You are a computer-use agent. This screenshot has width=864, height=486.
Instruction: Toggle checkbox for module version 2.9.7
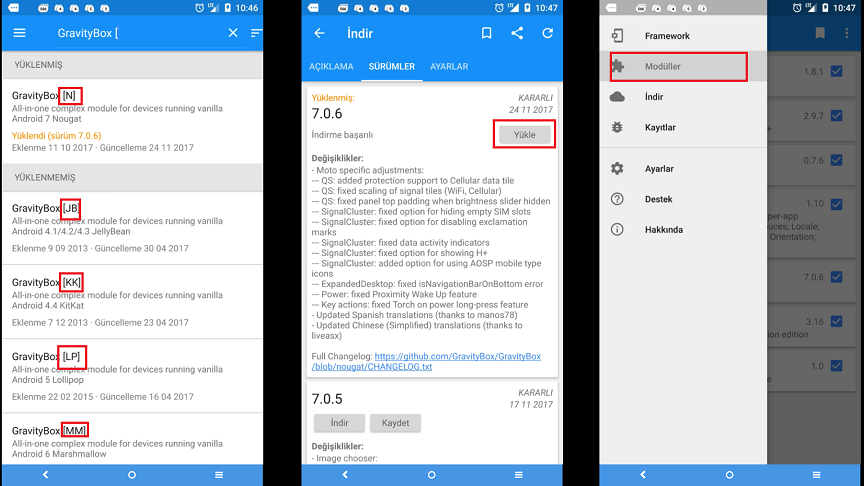[836, 116]
